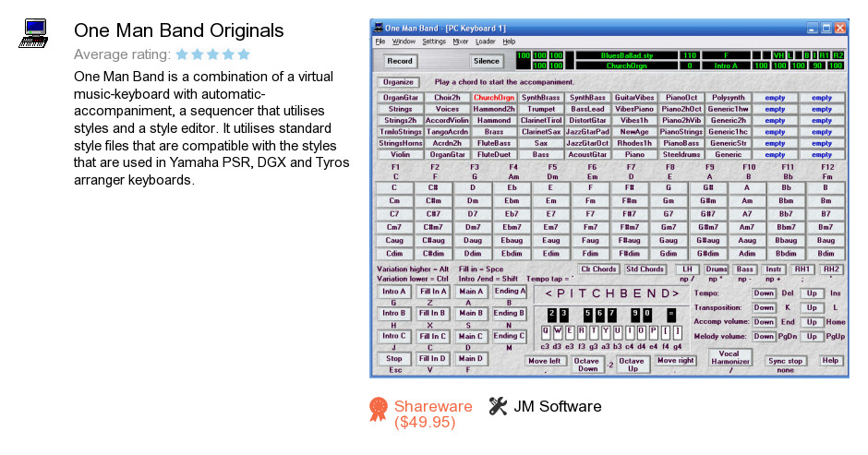This screenshot has width=868, height=455.
Task: Click the Move left button
Action: pos(544,361)
